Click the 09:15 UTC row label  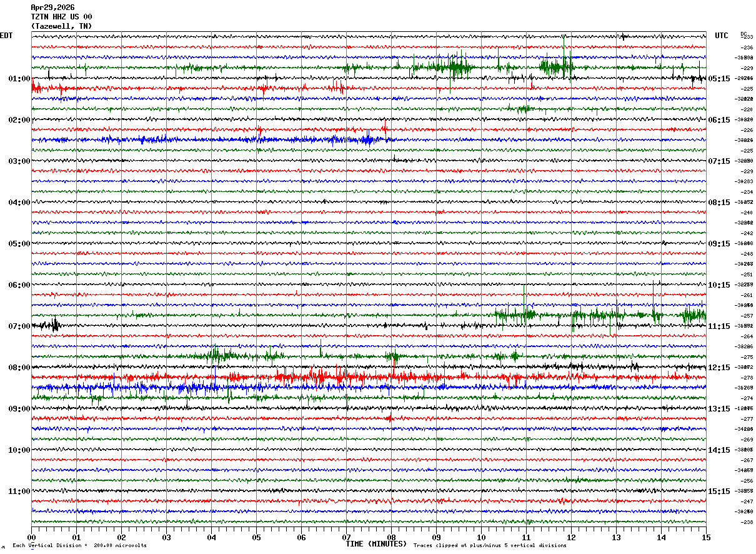719,244
